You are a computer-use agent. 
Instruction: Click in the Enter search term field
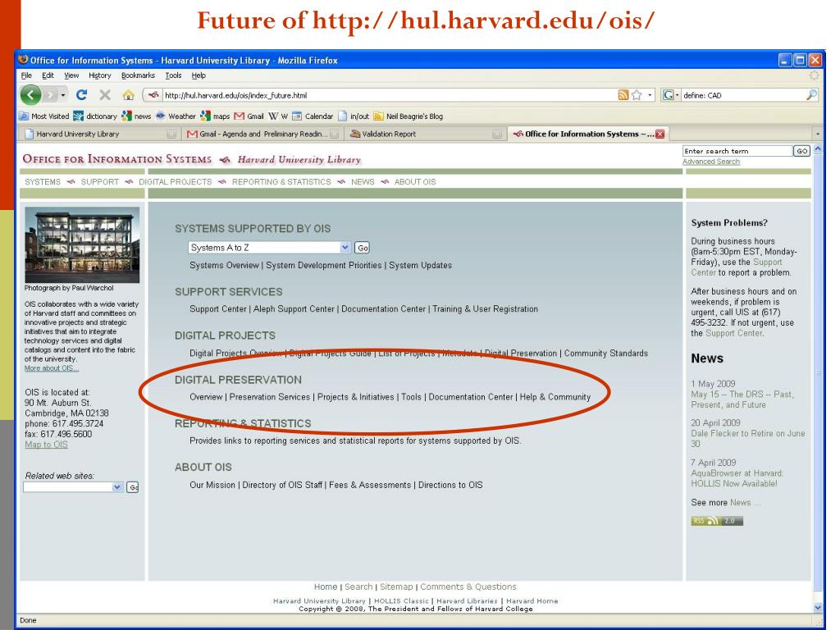(x=737, y=151)
